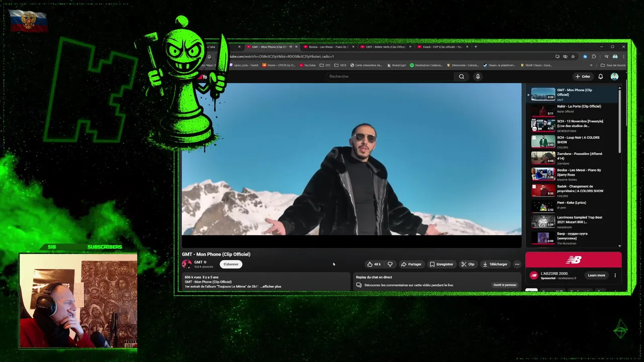Open the Steam, la plateforme bookmark

pos(499,65)
